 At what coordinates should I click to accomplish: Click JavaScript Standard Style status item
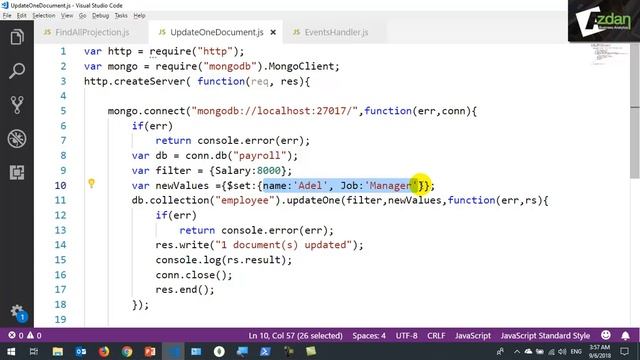(x=545, y=336)
